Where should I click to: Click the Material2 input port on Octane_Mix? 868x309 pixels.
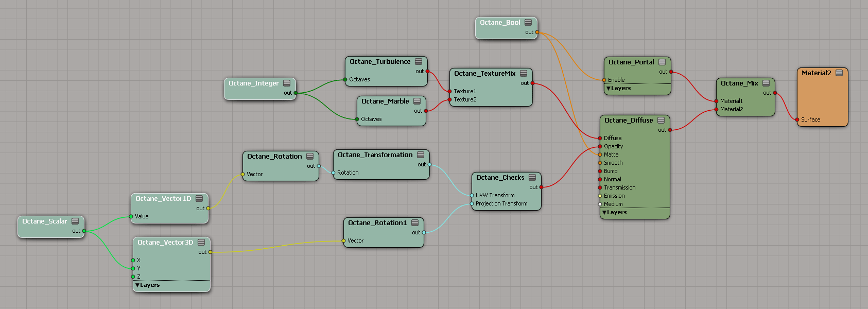[x=716, y=109]
